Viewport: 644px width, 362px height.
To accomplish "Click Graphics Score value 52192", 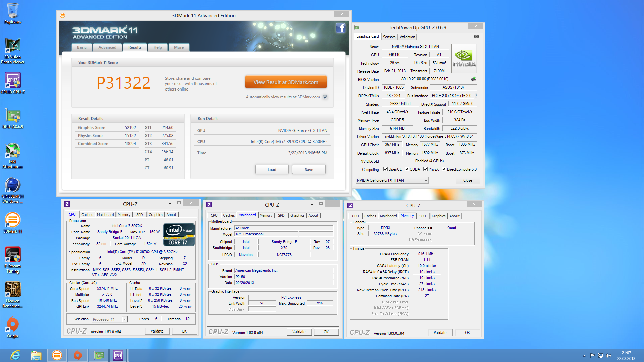I will pyautogui.click(x=130, y=128).
